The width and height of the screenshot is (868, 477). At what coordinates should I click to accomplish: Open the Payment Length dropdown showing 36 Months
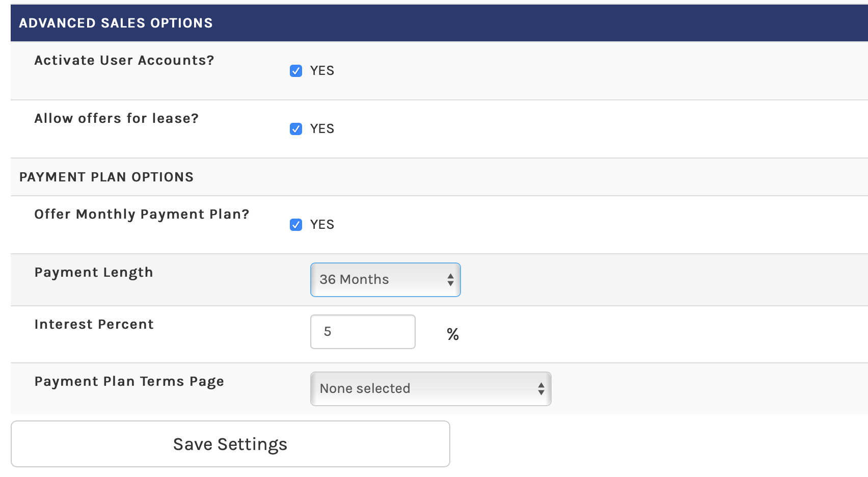[385, 280]
